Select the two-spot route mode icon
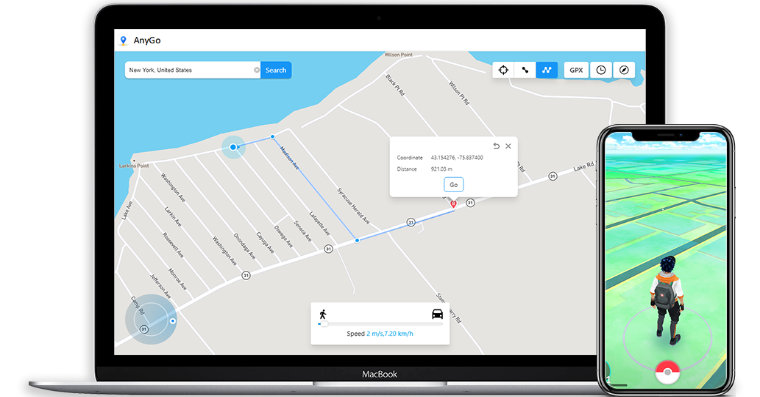Image resolution: width=760 pixels, height=397 pixels. pos(525,70)
